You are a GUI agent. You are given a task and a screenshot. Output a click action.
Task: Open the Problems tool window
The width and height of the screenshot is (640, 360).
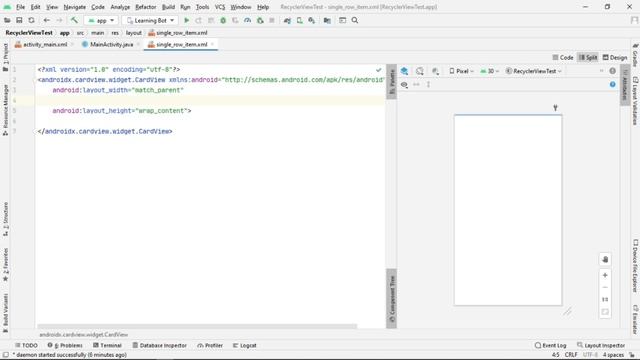pos(65,345)
